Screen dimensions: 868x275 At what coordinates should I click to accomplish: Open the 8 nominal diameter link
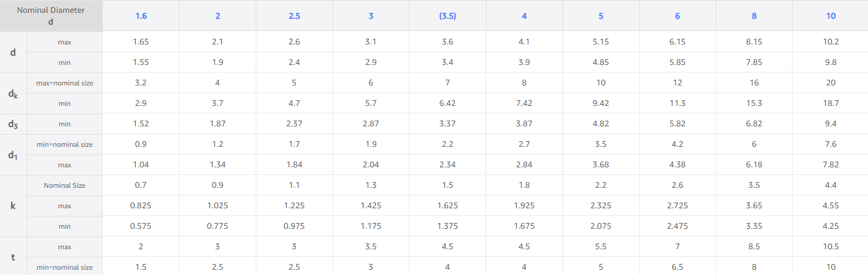point(754,16)
